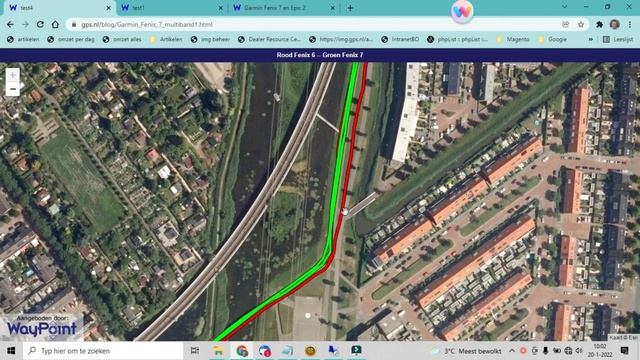Switch to Garmin Fenix 7 en Epix 2 tab

tap(284, 8)
